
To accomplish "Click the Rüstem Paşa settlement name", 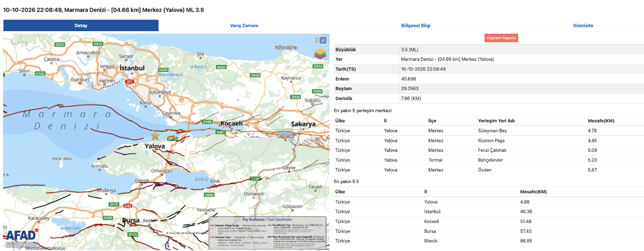I will pos(491,140).
